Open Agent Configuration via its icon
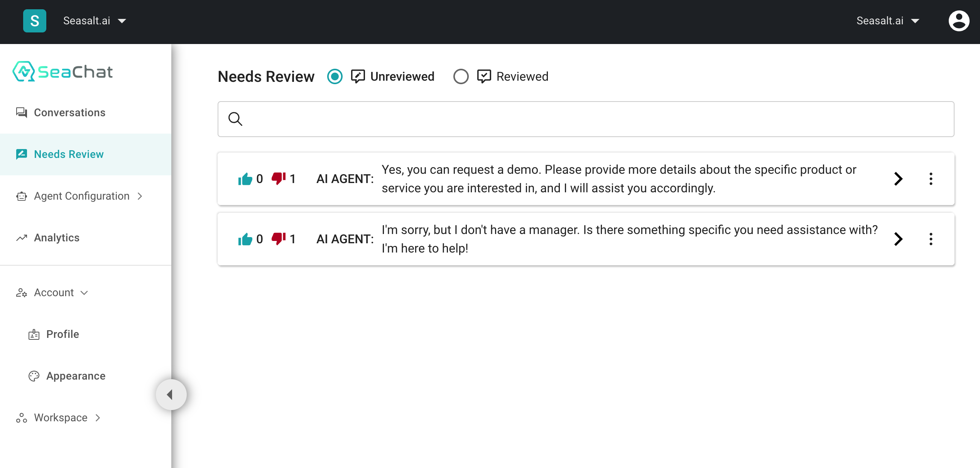The width and height of the screenshot is (980, 468). (x=21, y=196)
